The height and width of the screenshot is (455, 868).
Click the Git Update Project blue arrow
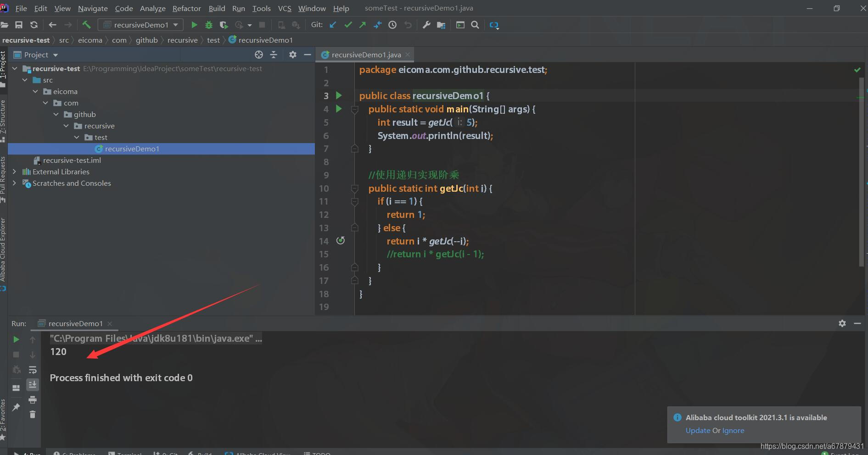pos(333,25)
